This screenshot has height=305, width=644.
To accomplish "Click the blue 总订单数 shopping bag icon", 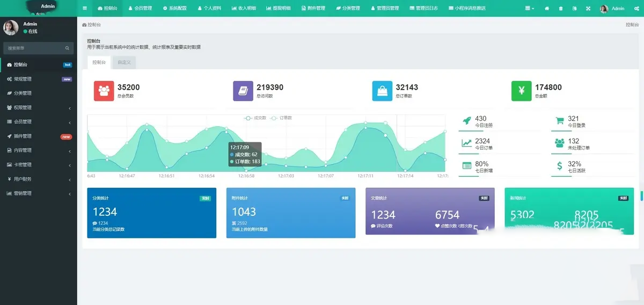I will tap(382, 91).
